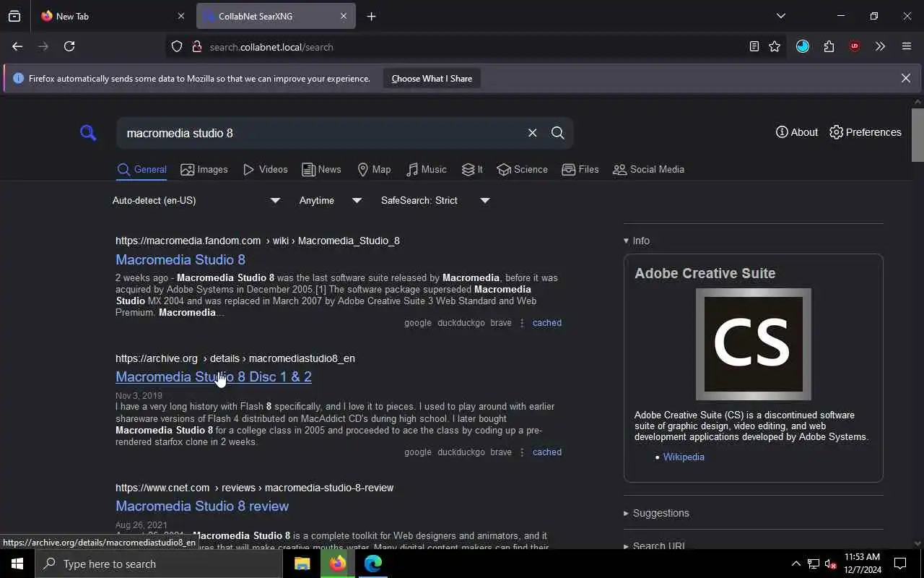Submit search with magnifier button

point(557,133)
